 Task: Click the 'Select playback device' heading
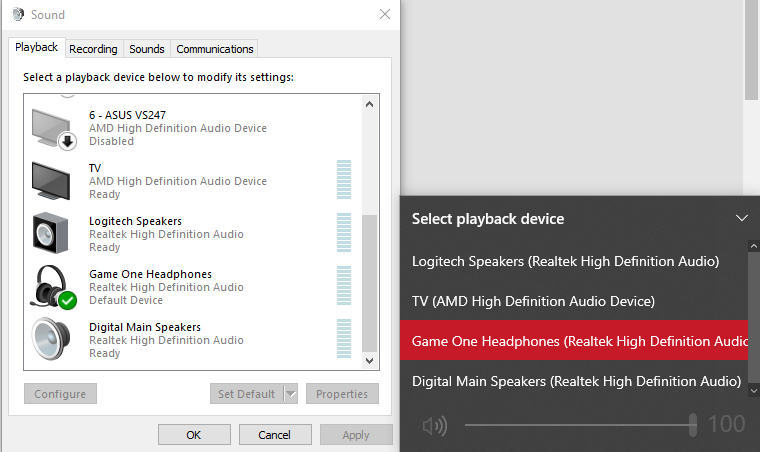(x=488, y=219)
